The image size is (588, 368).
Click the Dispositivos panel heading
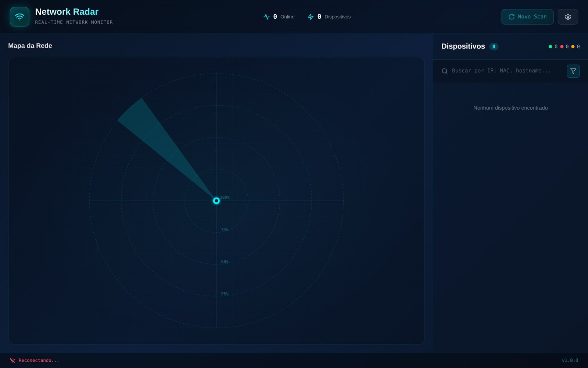463,46
